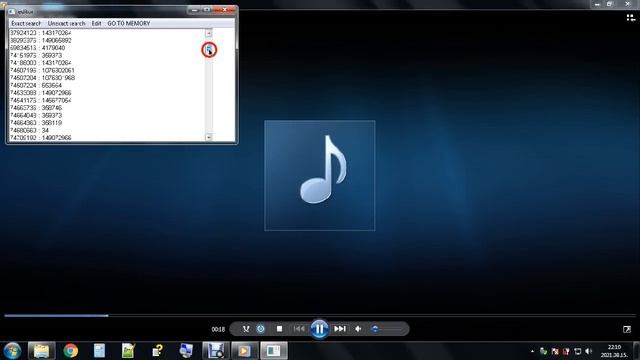Select the result row with value 34
The width and height of the screenshot is (640, 360).
click(x=29, y=130)
